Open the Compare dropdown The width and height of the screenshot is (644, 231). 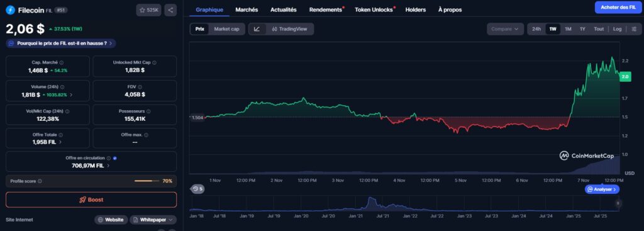click(505, 29)
